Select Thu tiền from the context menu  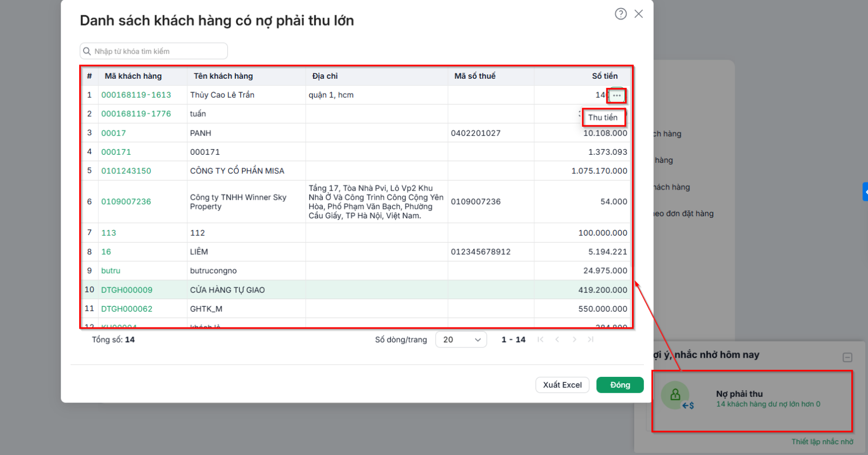pos(603,117)
